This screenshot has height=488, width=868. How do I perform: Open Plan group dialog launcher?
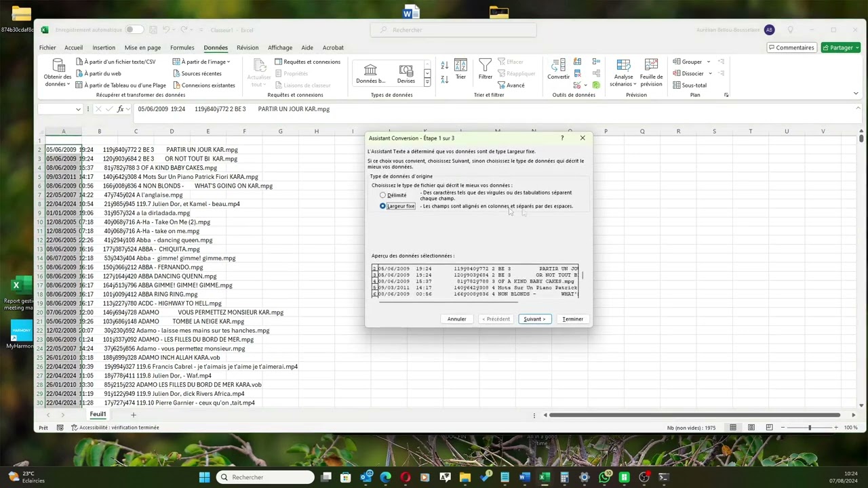(x=726, y=95)
